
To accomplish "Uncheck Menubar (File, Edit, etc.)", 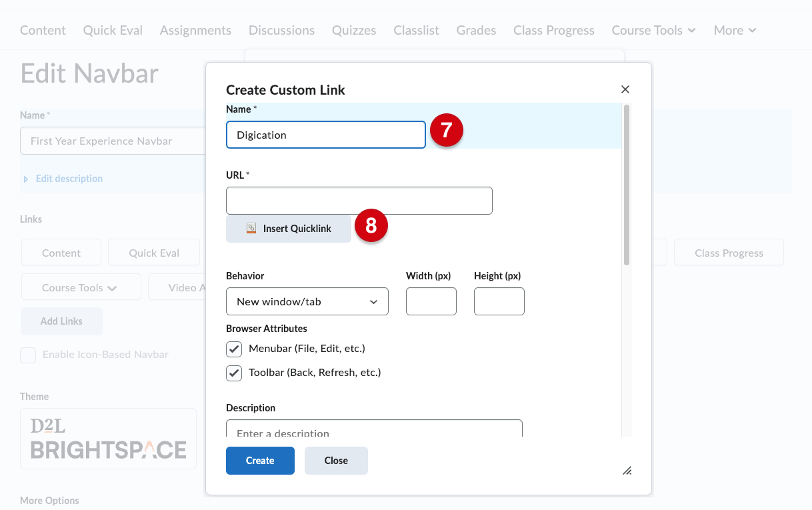I will (234, 349).
